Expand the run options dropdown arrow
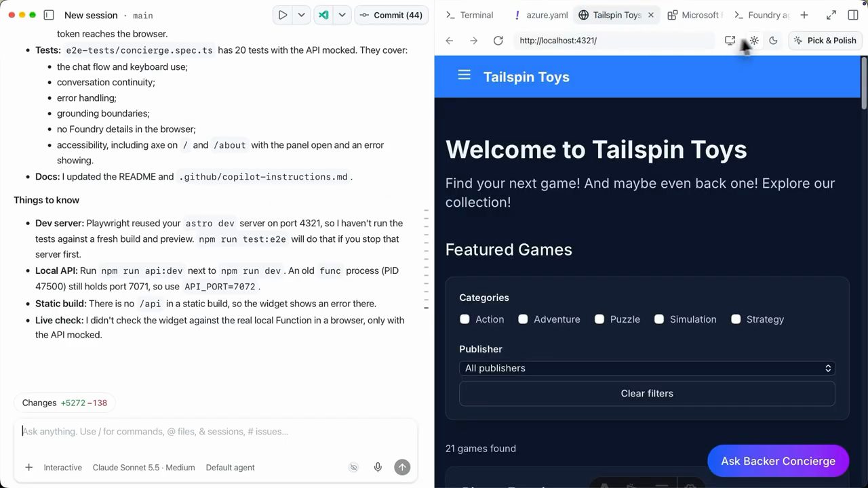This screenshot has width=868, height=488. pos(301,15)
